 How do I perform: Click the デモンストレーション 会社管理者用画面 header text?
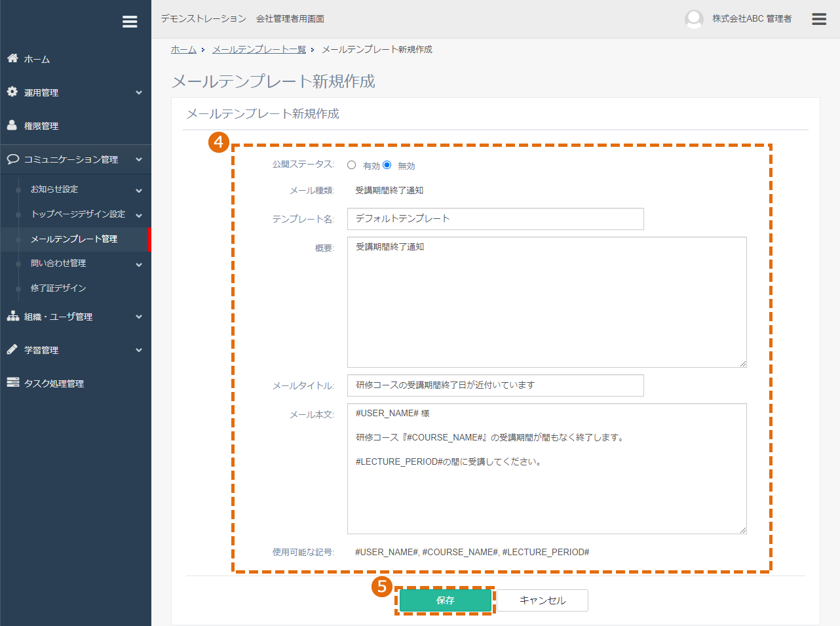click(x=242, y=19)
